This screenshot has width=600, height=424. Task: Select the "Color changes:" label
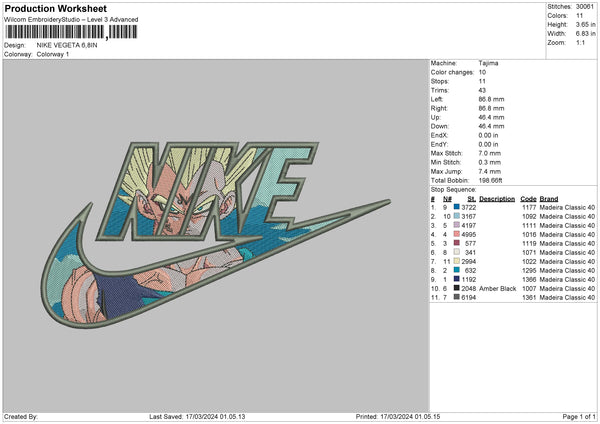(452, 72)
